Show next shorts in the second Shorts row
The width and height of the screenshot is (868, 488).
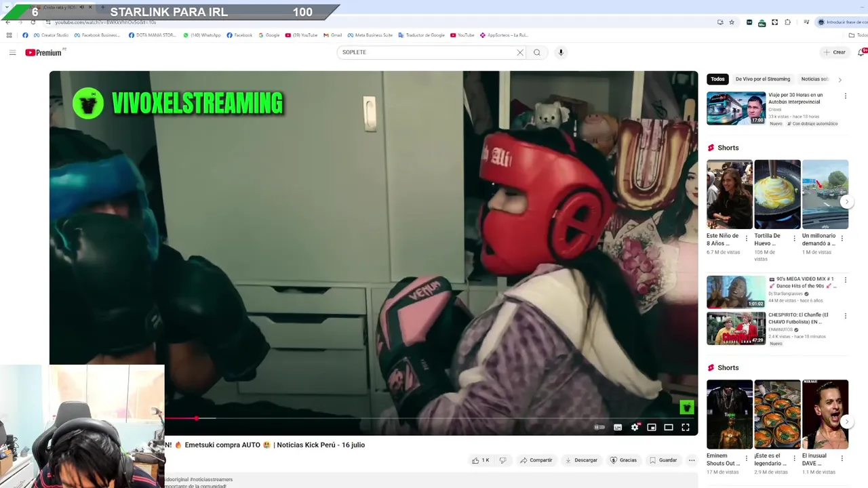tap(846, 422)
